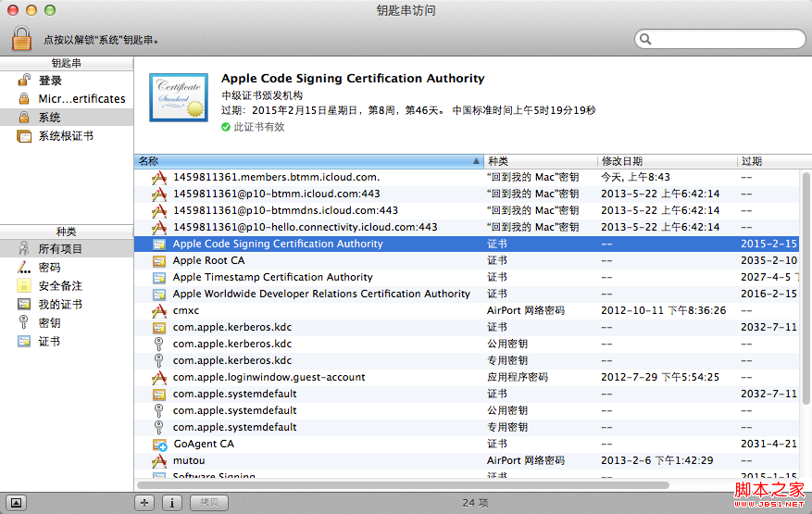The width and height of the screenshot is (812, 514).
Task: Click key icon of com.apple.kerberos.kdc 公用密钥 row
Action: tap(159, 344)
